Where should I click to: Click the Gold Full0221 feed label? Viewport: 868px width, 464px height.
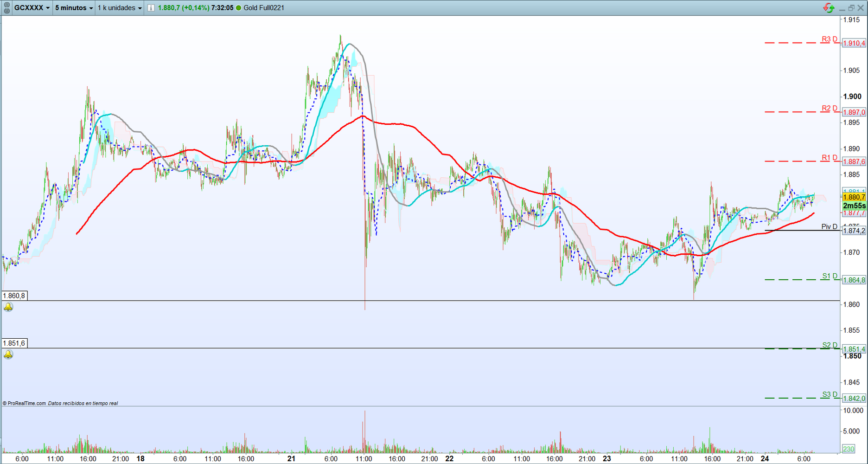(x=264, y=7)
